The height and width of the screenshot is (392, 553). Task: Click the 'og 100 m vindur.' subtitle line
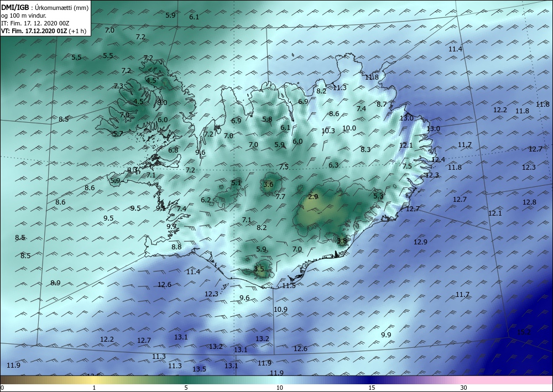(24, 15)
